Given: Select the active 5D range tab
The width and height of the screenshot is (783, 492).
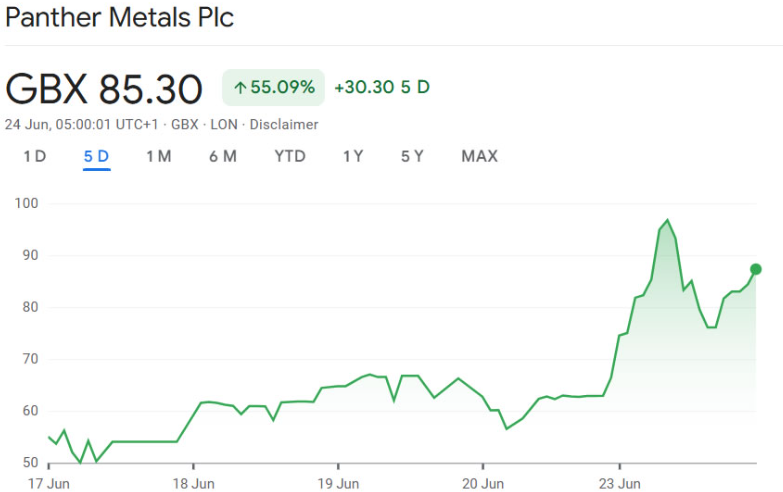Looking at the screenshot, I should point(96,156).
